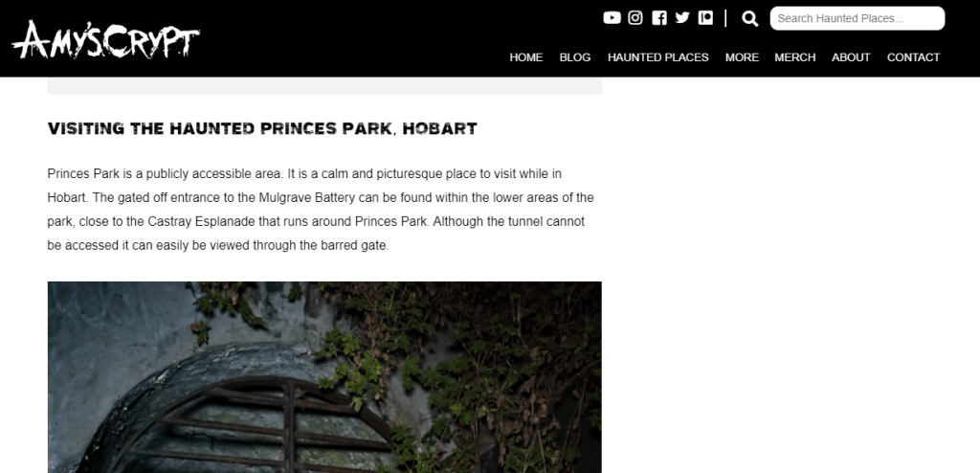Open the Contact page link

click(913, 57)
